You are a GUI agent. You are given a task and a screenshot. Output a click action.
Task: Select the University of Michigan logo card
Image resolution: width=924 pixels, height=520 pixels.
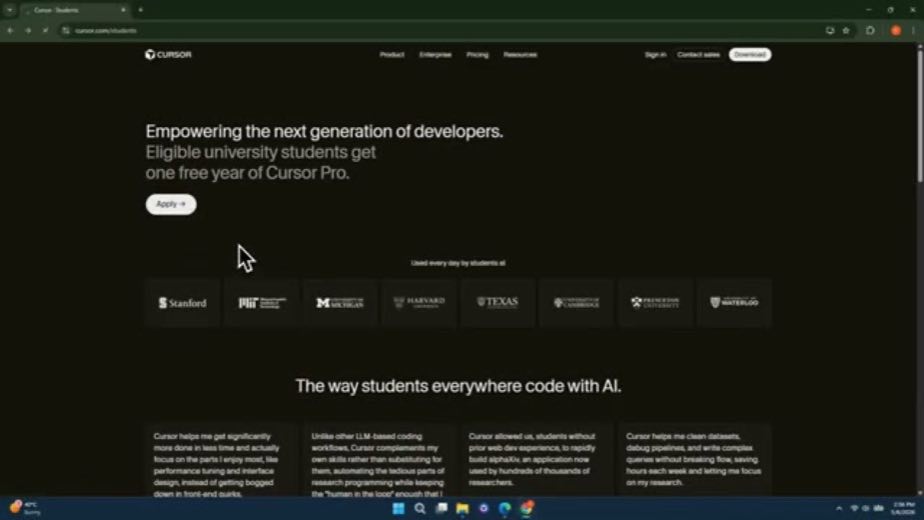click(x=340, y=302)
